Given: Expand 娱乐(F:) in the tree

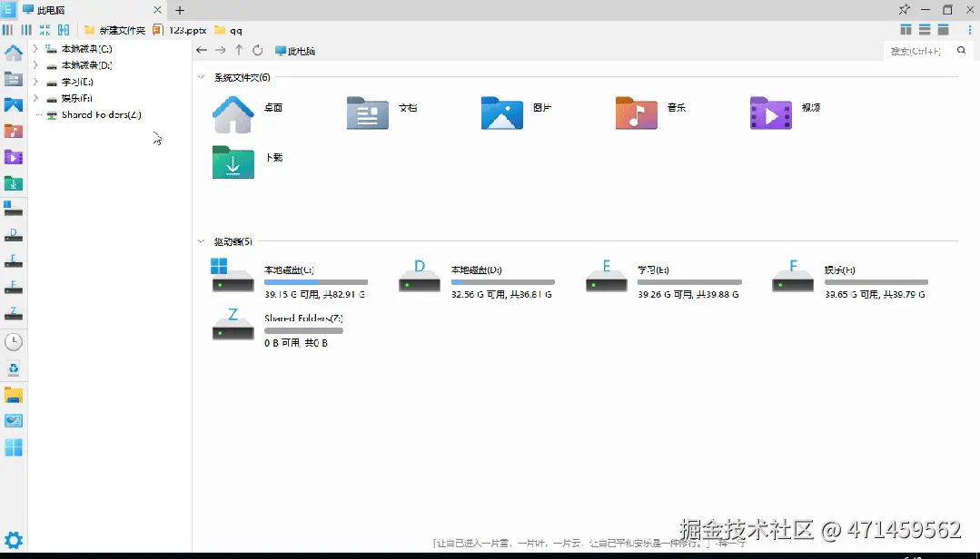Looking at the screenshot, I should point(35,98).
